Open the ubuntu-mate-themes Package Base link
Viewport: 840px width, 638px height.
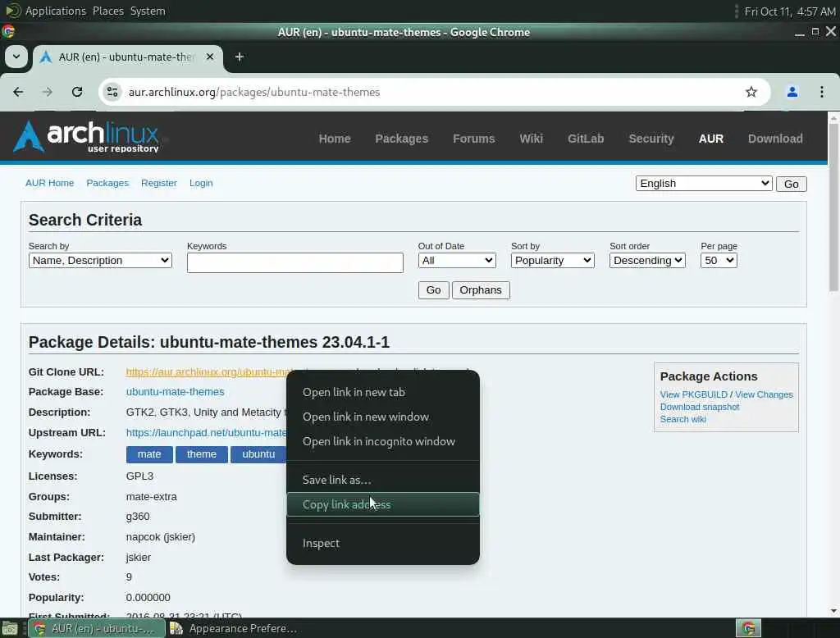[176, 392]
